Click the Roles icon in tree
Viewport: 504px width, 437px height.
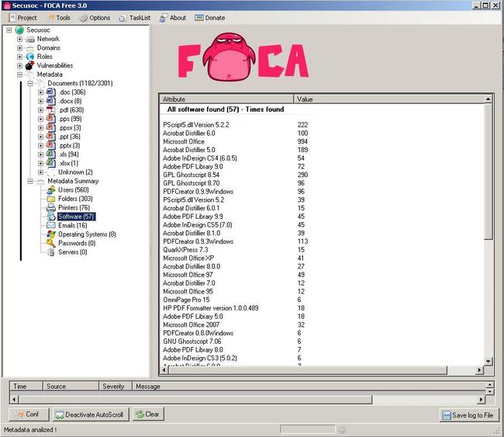pyautogui.click(x=29, y=57)
